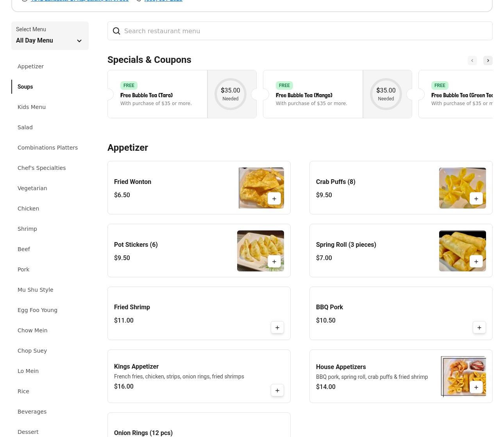Add Spring Roll (3 pieces) to cart
This screenshot has height=437, width=504.
click(476, 262)
